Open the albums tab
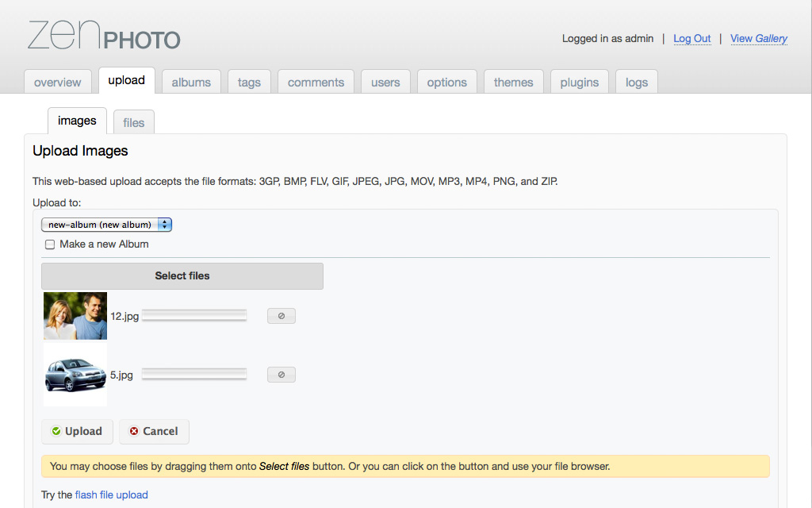 pyautogui.click(x=191, y=83)
